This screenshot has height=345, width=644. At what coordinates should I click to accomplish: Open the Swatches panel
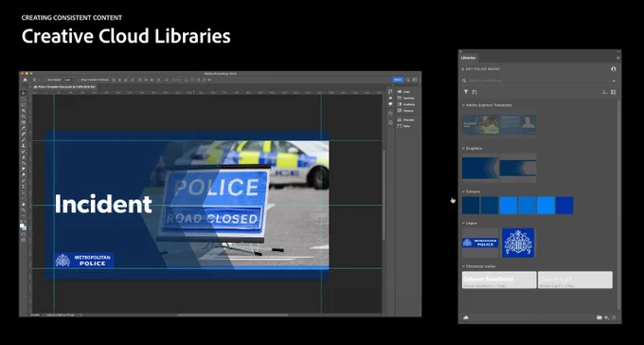405,99
